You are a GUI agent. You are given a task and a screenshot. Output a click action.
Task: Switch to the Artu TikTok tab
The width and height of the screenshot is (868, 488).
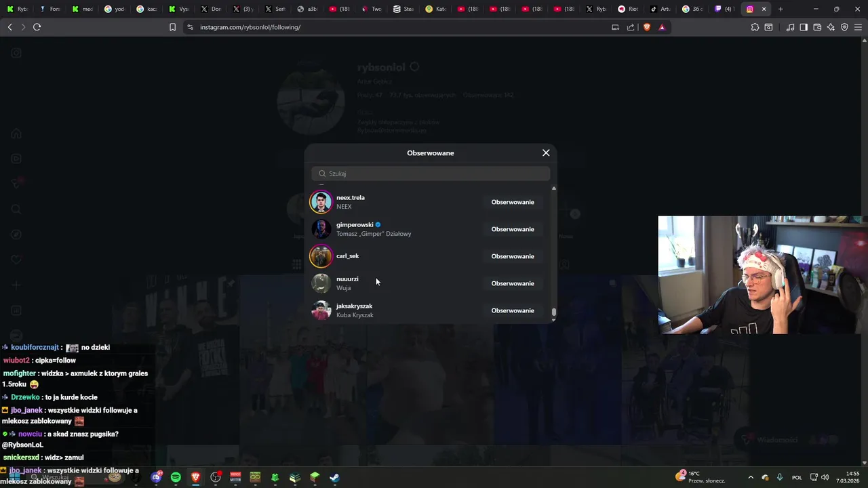[660, 9]
